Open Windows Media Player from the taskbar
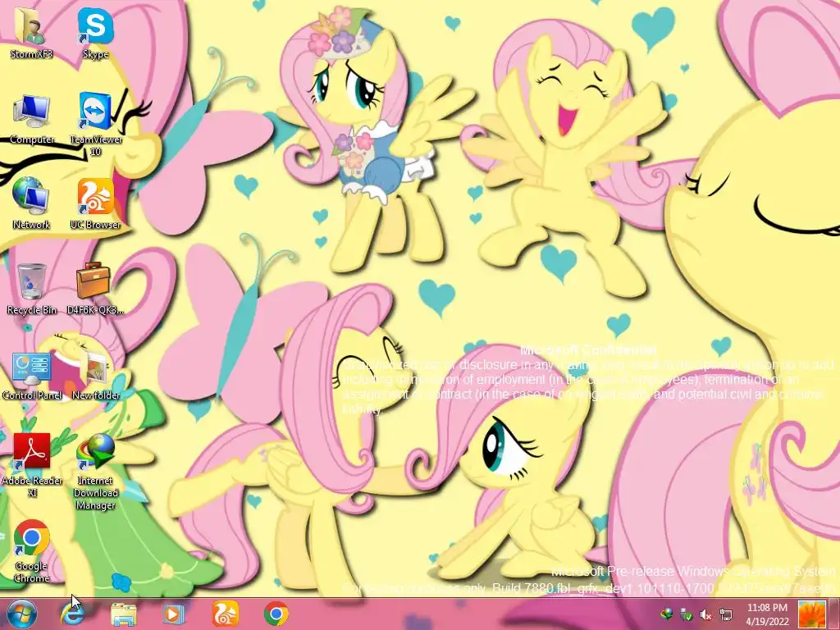The height and width of the screenshot is (630, 840). (173, 614)
